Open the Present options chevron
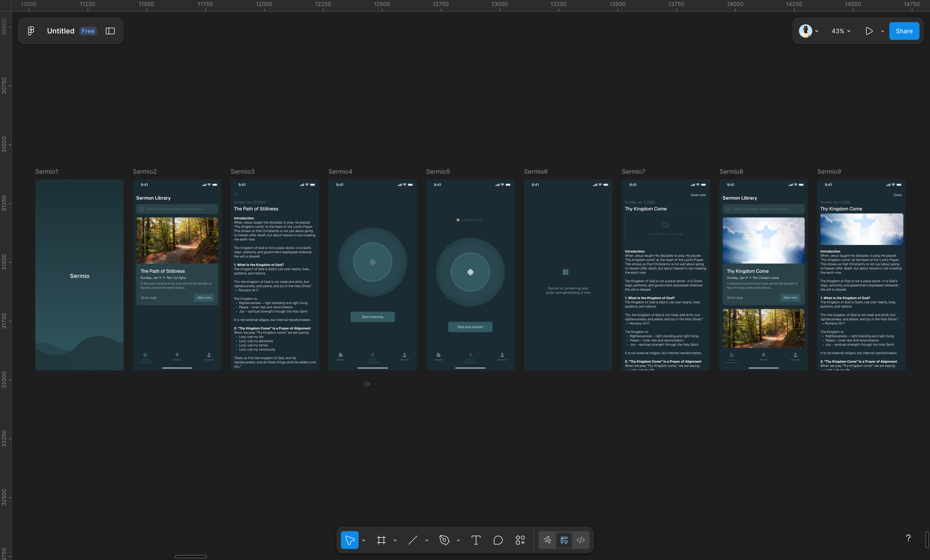This screenshot has width=930, height=560. pyautogui.click(x=882, y=31)
